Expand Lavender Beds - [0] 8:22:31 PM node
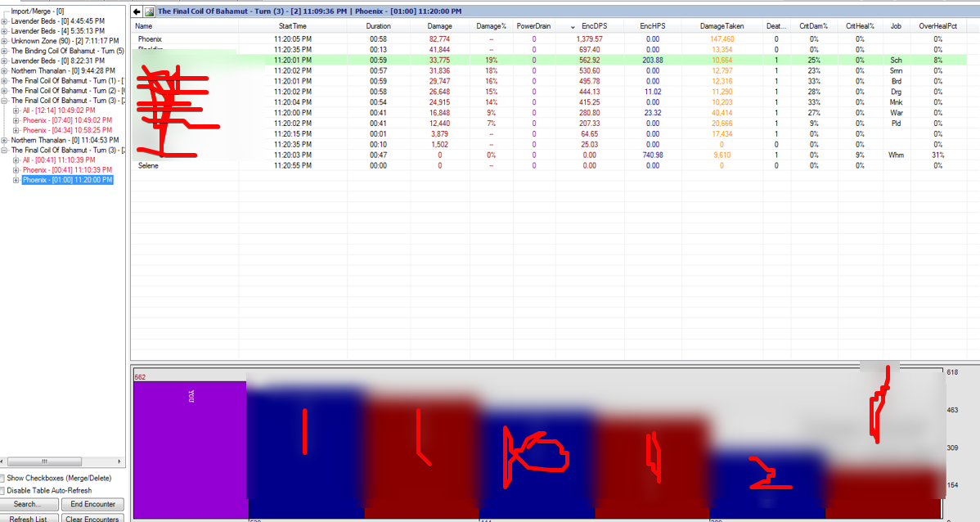This screenshot has height=522, width=980. (x=4, y=61)
